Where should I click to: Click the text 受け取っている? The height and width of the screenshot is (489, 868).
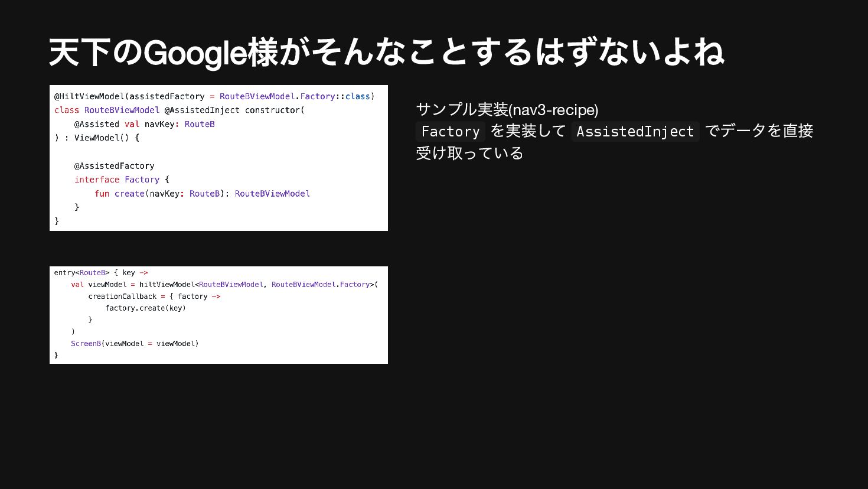[470, 154]
